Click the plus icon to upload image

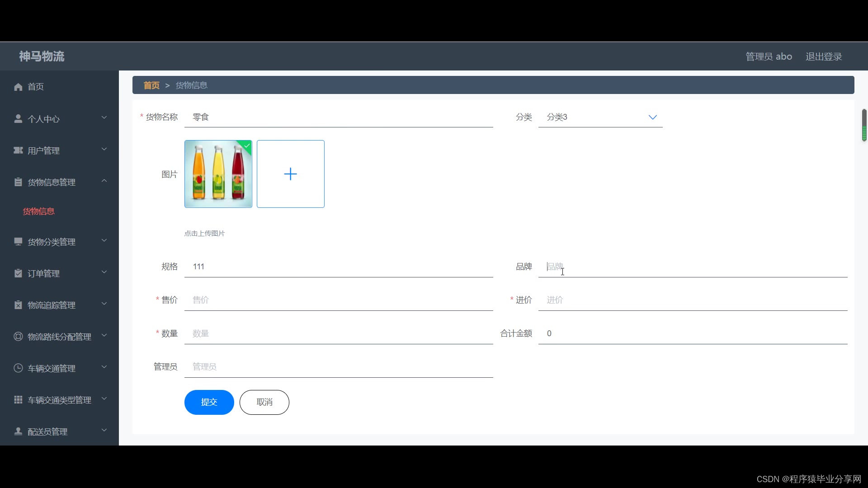(x=290, y=174)
